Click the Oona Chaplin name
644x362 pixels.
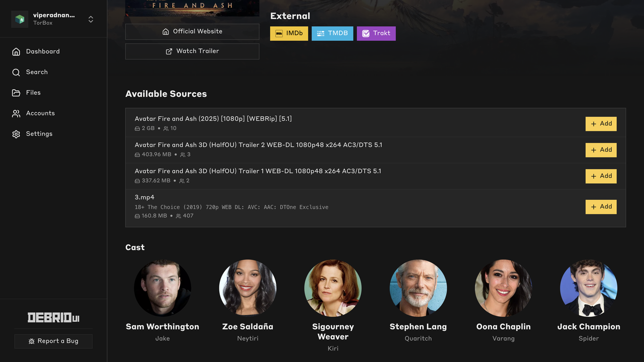point(504,327)
